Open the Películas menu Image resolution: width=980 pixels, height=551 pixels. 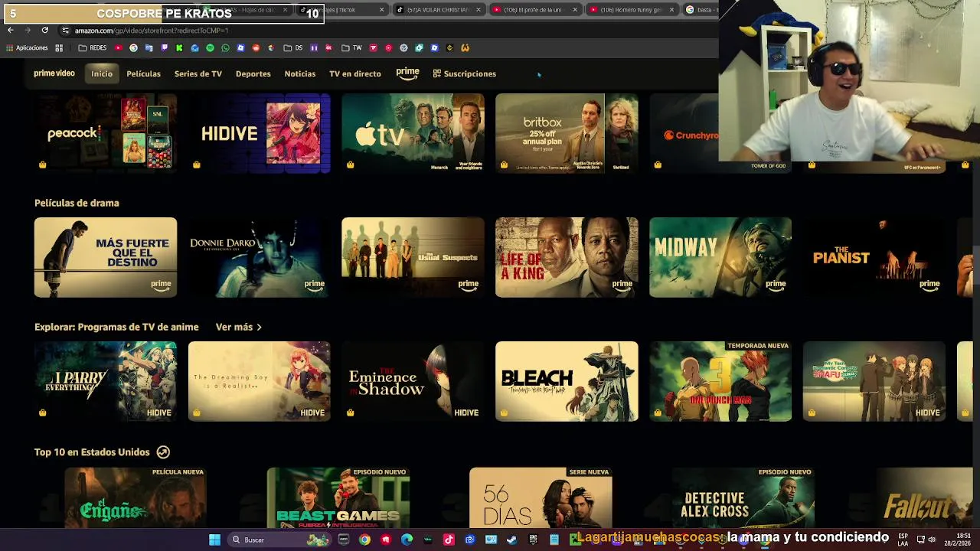[x=143, y=73]
